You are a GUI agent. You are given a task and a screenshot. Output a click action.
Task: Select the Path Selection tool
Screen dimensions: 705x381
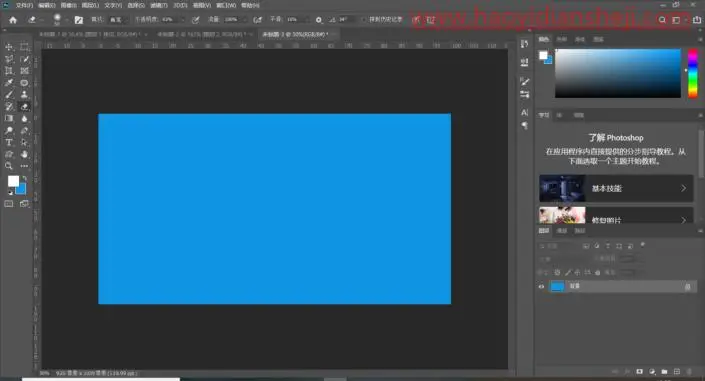click(24, 142)
